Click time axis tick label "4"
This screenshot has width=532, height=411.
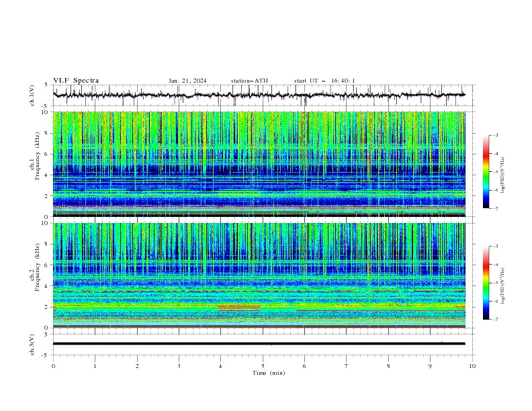[x=220, y=366]
